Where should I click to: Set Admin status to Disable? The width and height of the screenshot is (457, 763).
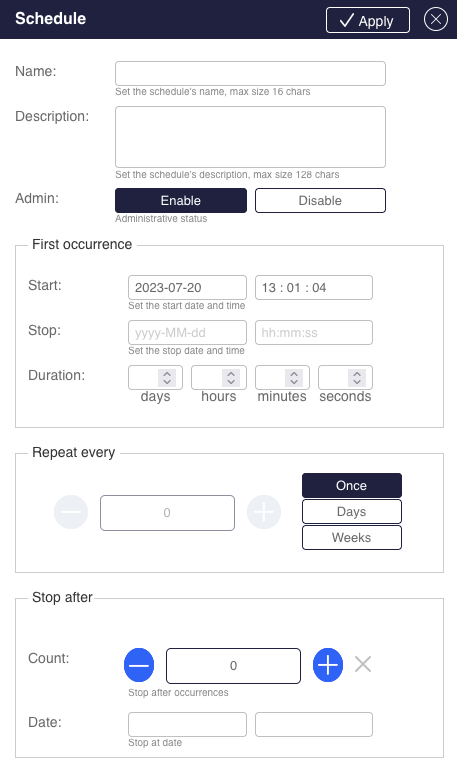click(x=320, y=200)
